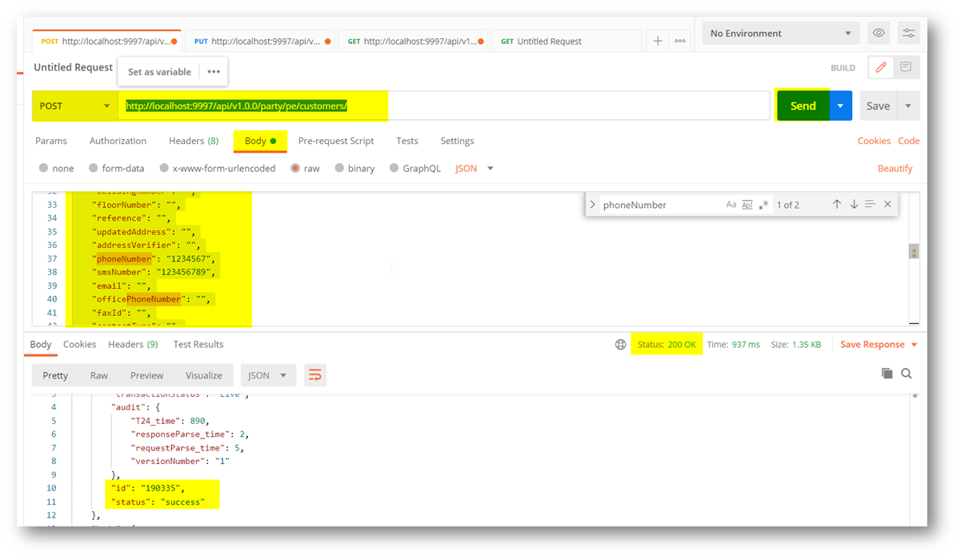Click the edit pencil icon beside BUILD
961x560 pixels.
[x=881, y=68]
